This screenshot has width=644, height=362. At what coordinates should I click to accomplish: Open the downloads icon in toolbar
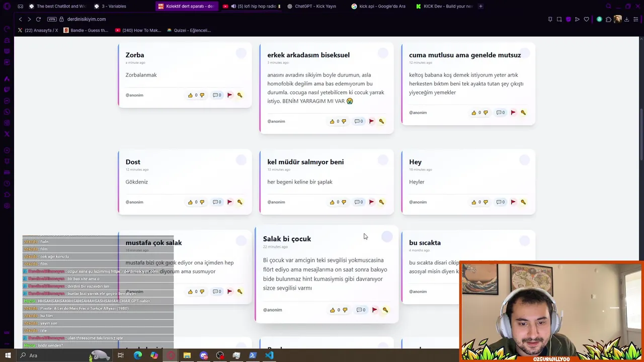coord(627,19)
